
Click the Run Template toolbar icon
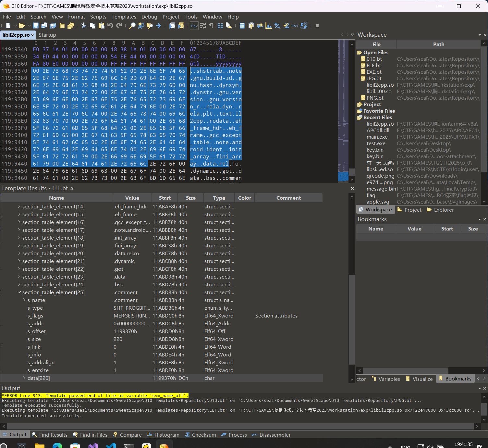click(181, 26)
